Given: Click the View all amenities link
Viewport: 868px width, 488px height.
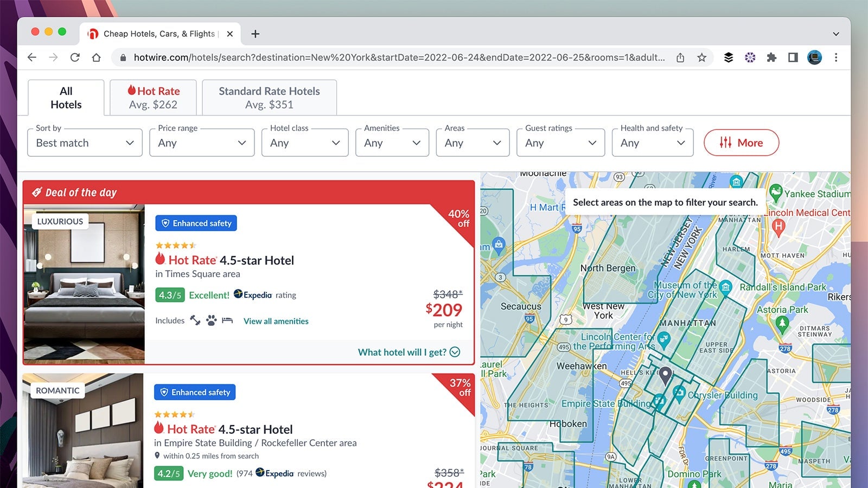Looking at the screenshot, I should coord(276,320).
